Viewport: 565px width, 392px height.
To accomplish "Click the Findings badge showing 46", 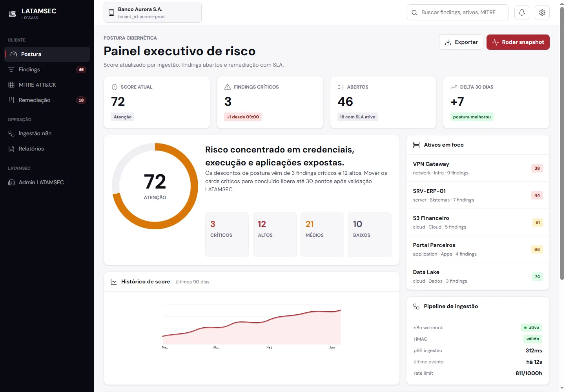I will (81, 69).
